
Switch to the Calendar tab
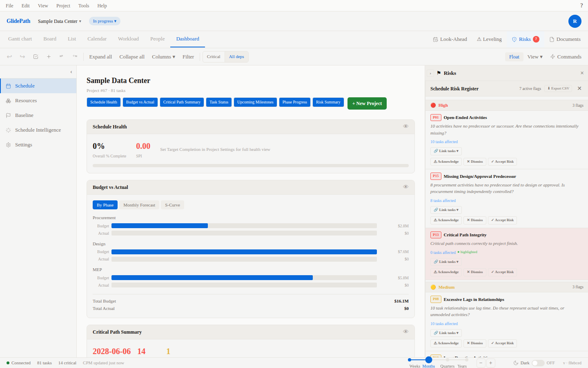pyautogui.click(x=97, y=39)
